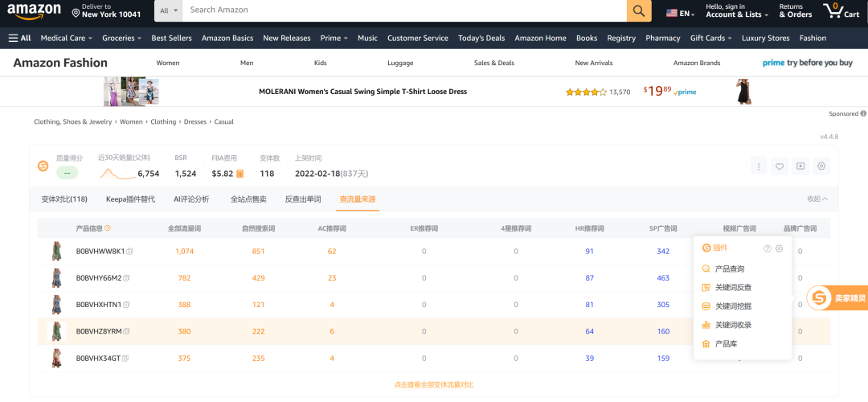Switch to 变体对比(118) tab
The height and width of the screenshot is (402, 868).
coord(64,199)
